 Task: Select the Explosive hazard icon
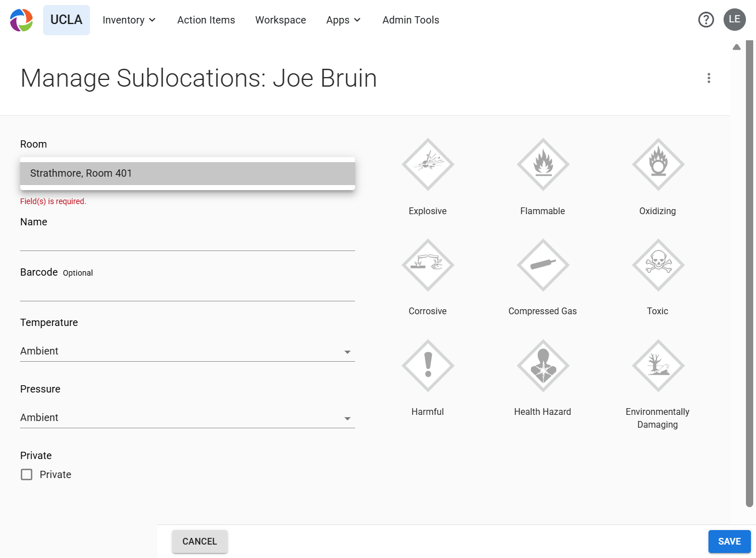[x=428, y=164]
